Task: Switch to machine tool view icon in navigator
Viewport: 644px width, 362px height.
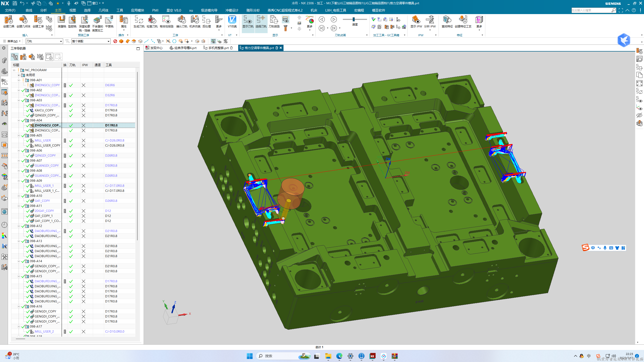Action: 23,57
